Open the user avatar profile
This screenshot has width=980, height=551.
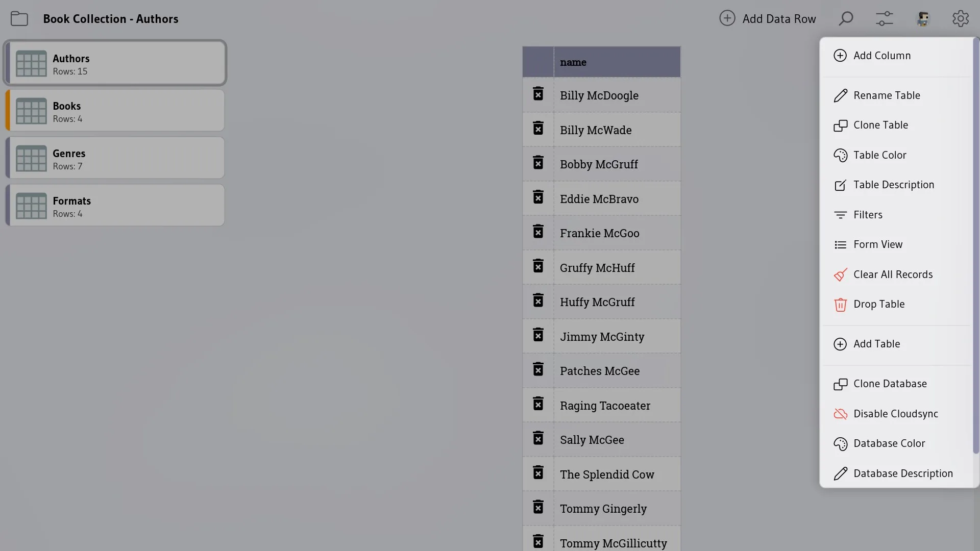click(x=923, y=19)
